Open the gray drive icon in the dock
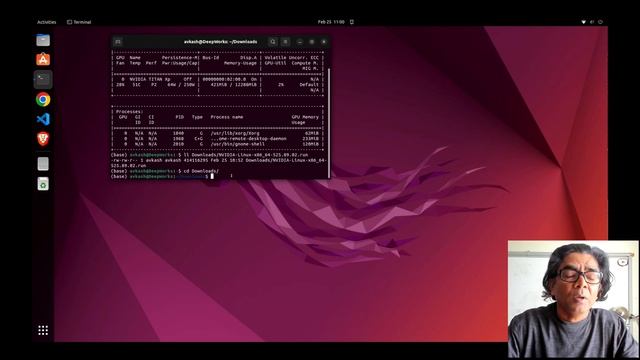The height and width of the screenshot is (360, 640). 43,164
